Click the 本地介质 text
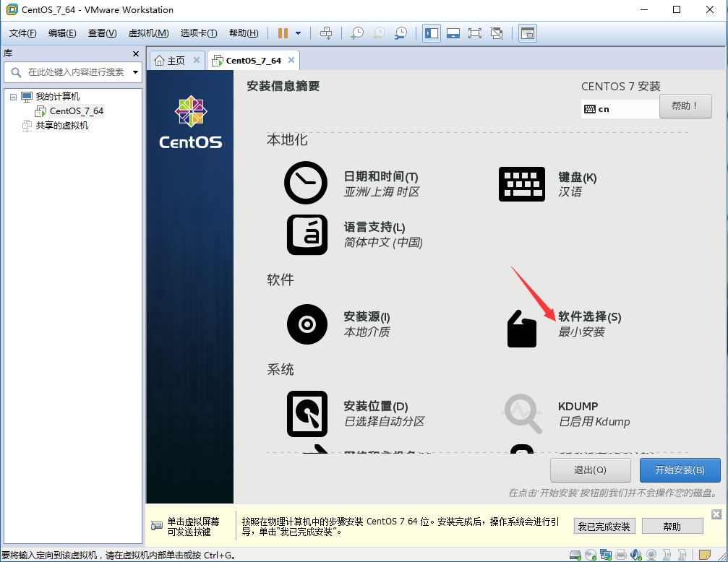 367,332
